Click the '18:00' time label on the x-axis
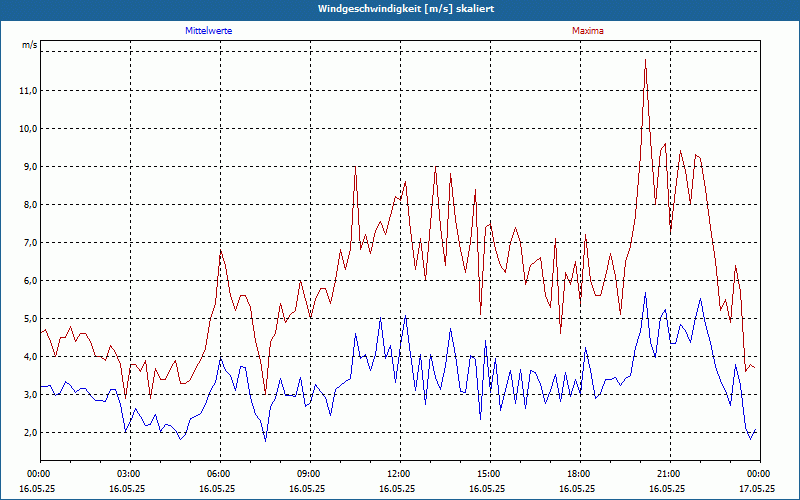Screen dimensions: 800x500 click(580, 474)
